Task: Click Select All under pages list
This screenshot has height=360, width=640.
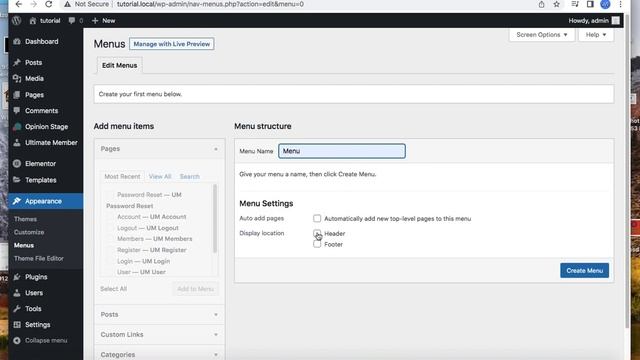Action: (113, 289)
